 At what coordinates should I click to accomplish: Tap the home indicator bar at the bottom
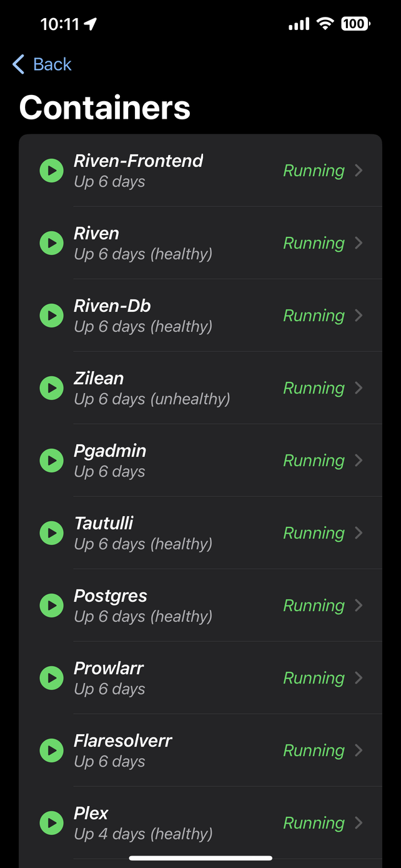[200, 857]
